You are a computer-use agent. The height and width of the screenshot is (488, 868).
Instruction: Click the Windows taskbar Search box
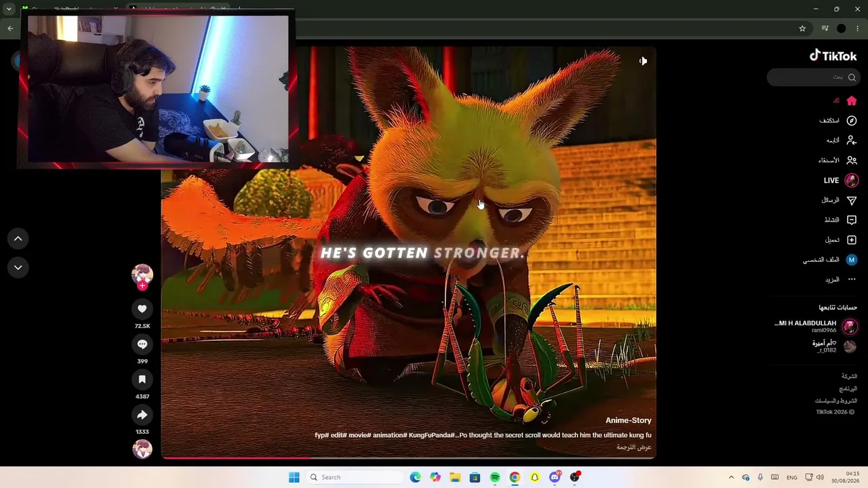click(x=354, y=477)
